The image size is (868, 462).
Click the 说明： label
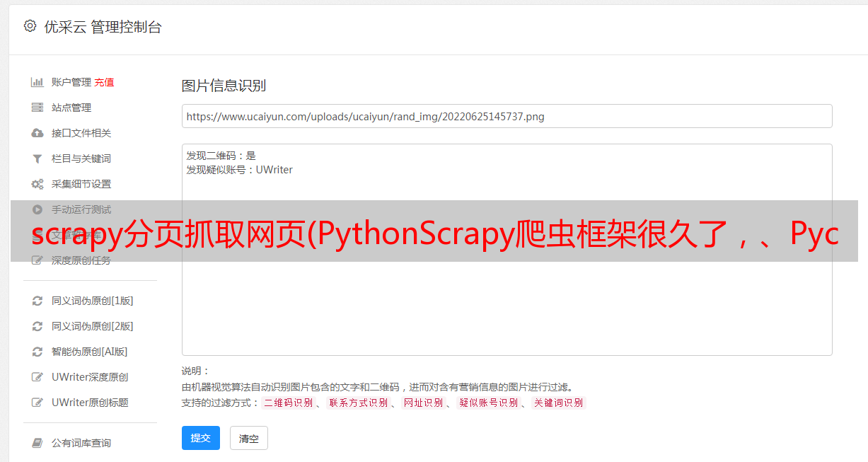click(196, 371)
